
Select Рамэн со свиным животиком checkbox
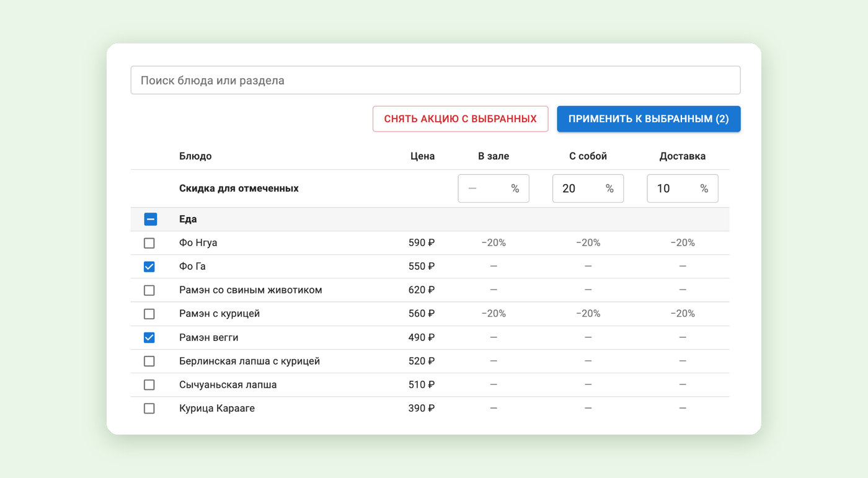pyautogui.click(x=149, y=290)
